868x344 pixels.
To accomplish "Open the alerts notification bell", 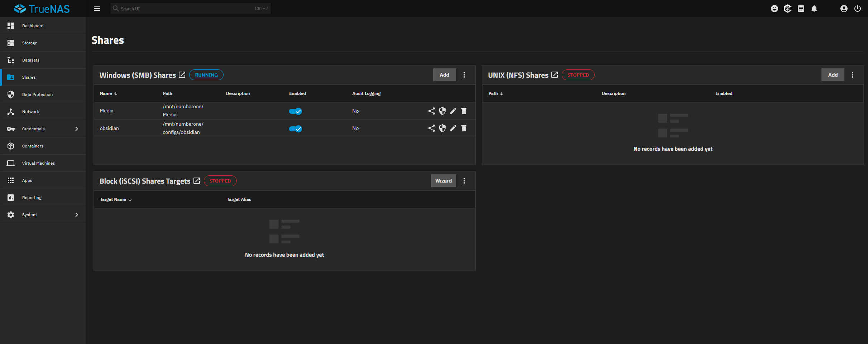I will 814,8.
